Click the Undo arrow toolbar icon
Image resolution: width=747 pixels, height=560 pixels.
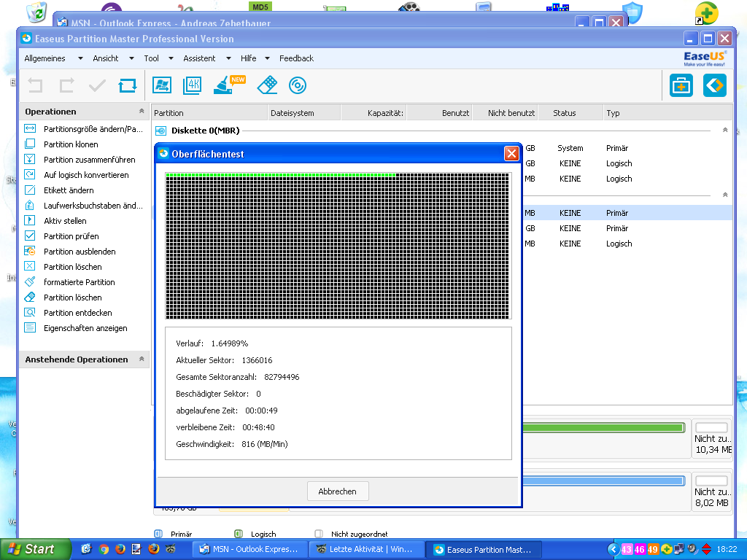pos(35,86)
